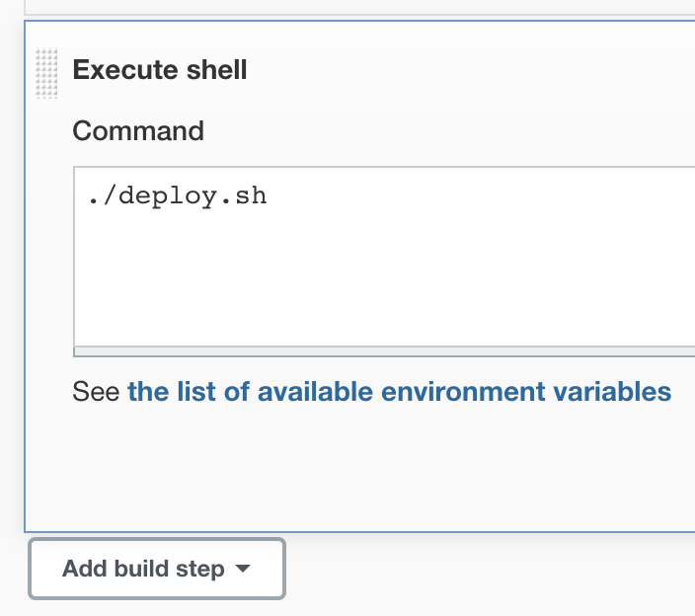
Task: Click the word See before the link
Action: [x=96, y=392]
